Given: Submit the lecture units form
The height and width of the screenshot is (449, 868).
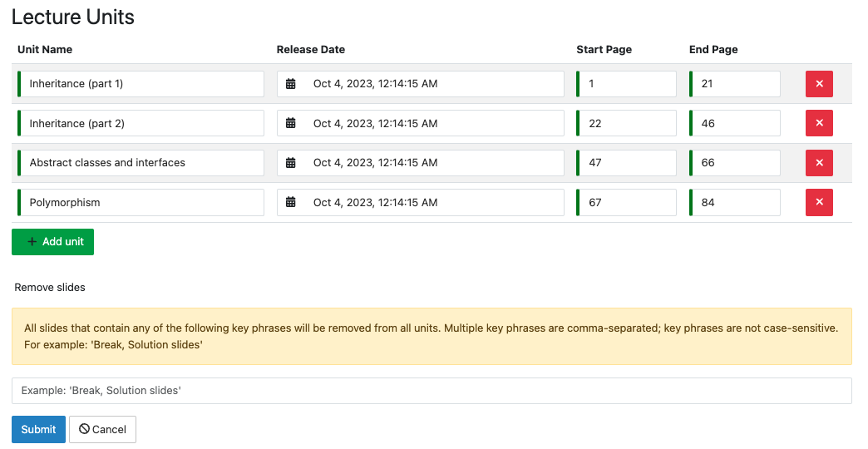Looking at the screenshot, I should coord(38,429).
